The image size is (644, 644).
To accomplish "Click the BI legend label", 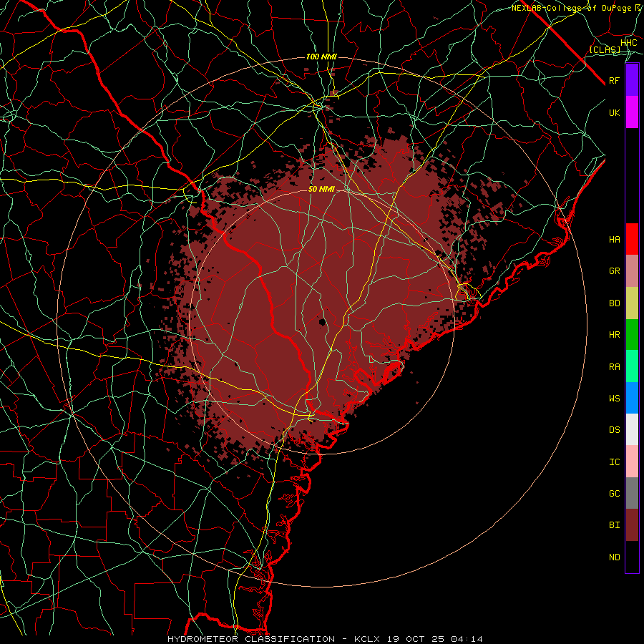I will [x=614, y=525].
